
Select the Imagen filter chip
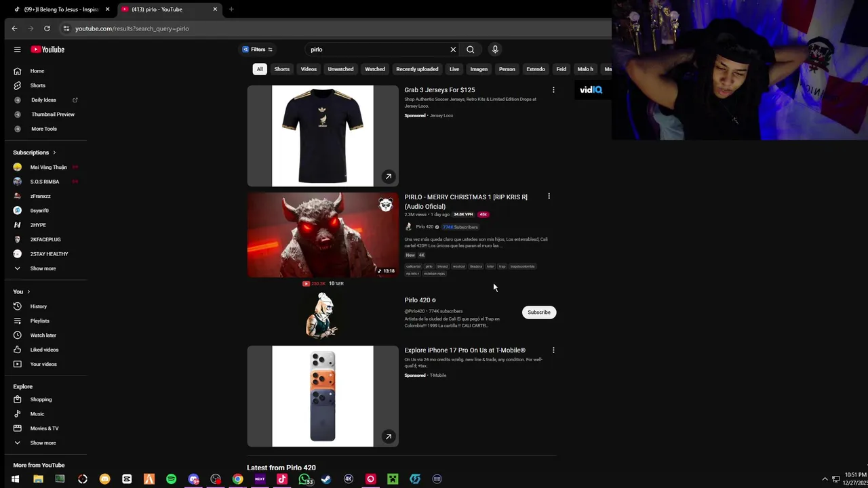pos(479,69)
